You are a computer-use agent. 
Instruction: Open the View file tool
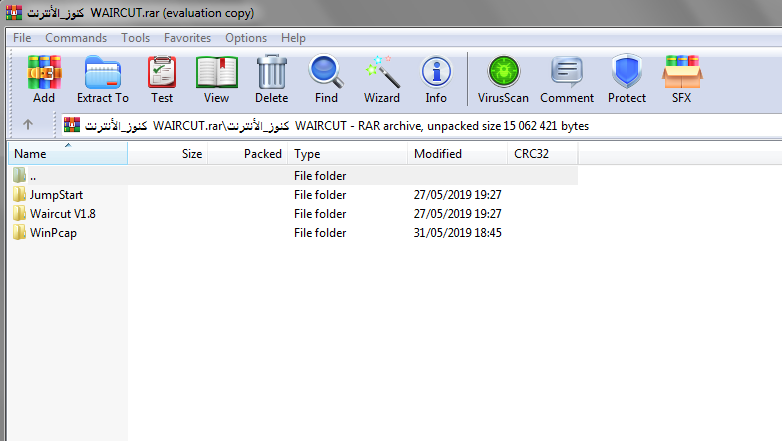click(216, 79)
